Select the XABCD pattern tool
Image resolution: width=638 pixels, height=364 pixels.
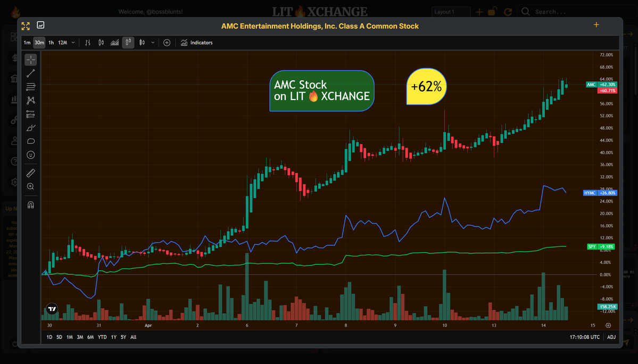pos(30,100)
